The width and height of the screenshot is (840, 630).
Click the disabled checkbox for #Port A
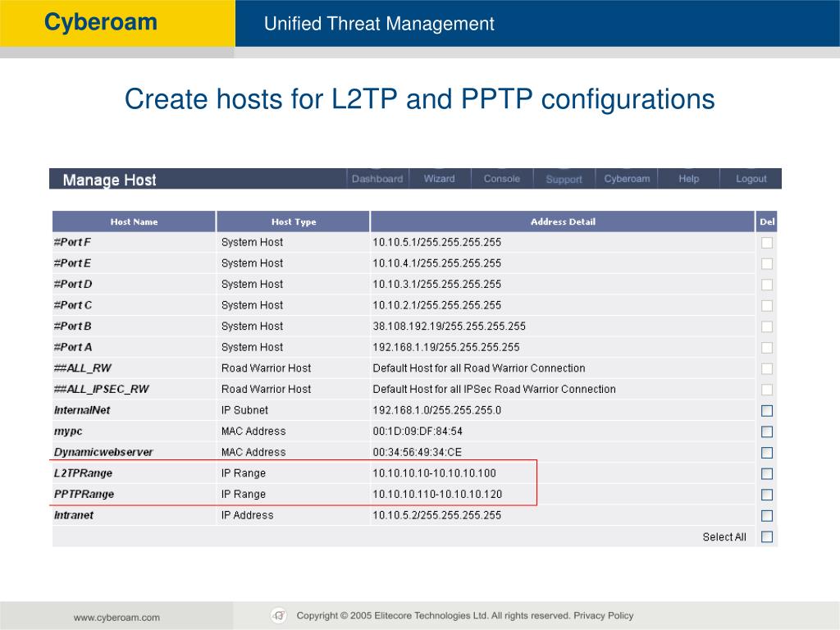(x=767, y=348)
